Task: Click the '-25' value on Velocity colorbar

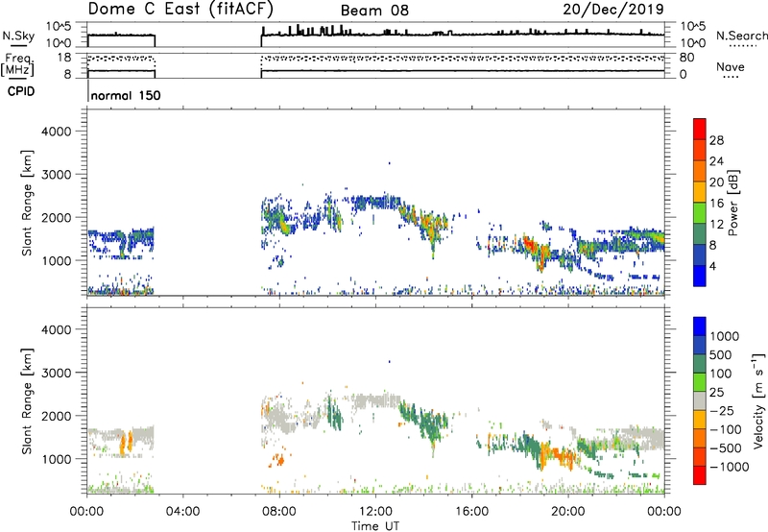Action: [721, 410]
